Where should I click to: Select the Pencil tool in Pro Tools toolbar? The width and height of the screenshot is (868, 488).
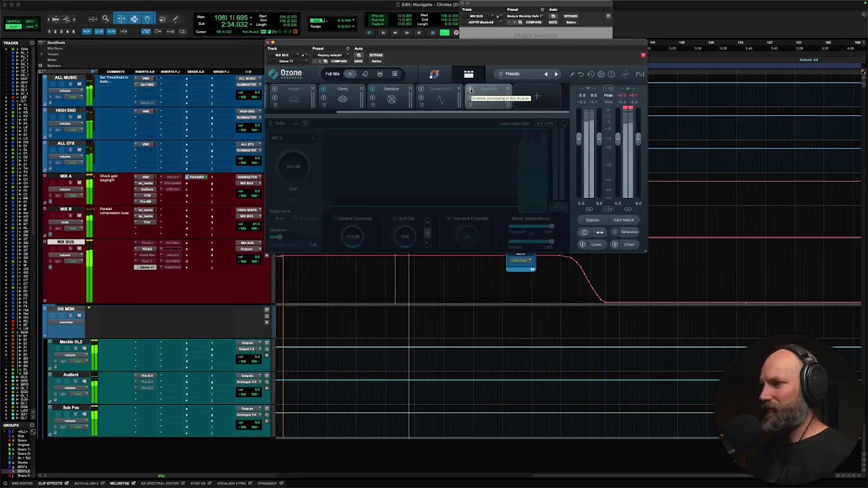176,19
